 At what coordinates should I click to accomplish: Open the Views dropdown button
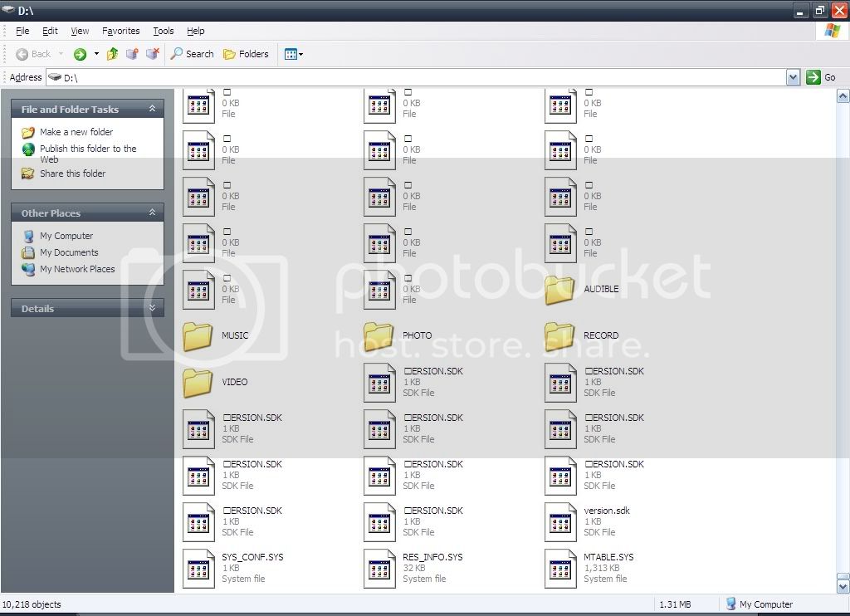pyautogui.click(x=293, y=54)
